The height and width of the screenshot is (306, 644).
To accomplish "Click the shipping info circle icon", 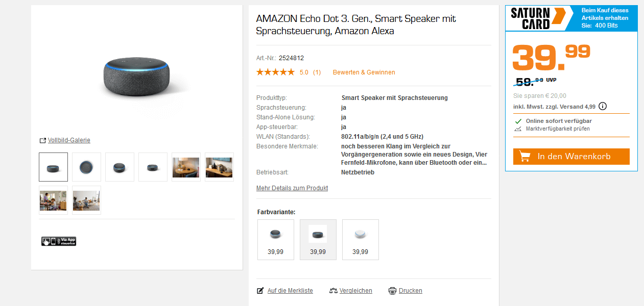I will 603,107.
